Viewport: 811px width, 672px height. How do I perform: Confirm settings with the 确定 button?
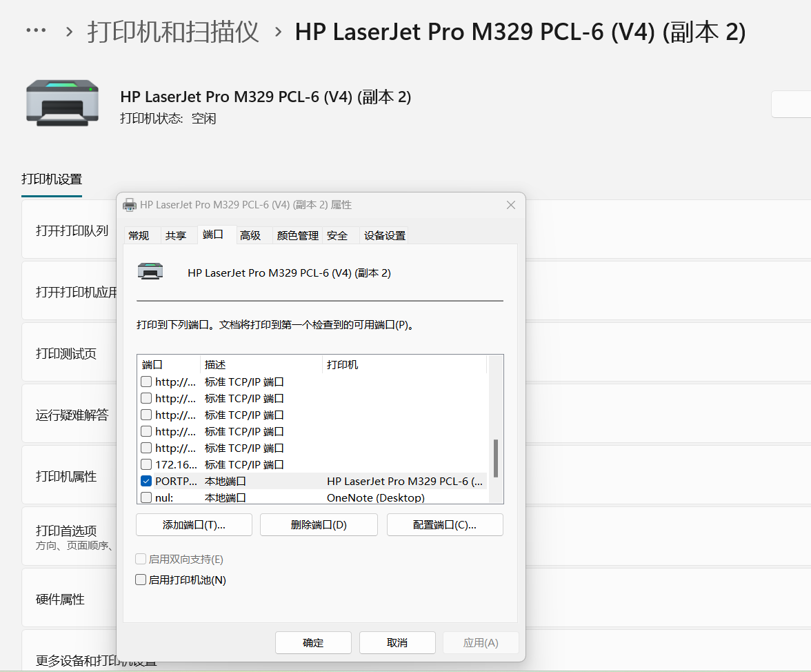pos(313,642)
